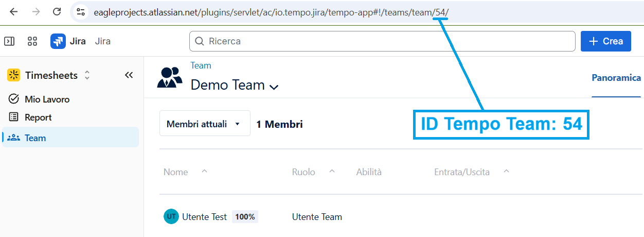Open site information icon in address bar
The image size is (644, 237).
80,12
